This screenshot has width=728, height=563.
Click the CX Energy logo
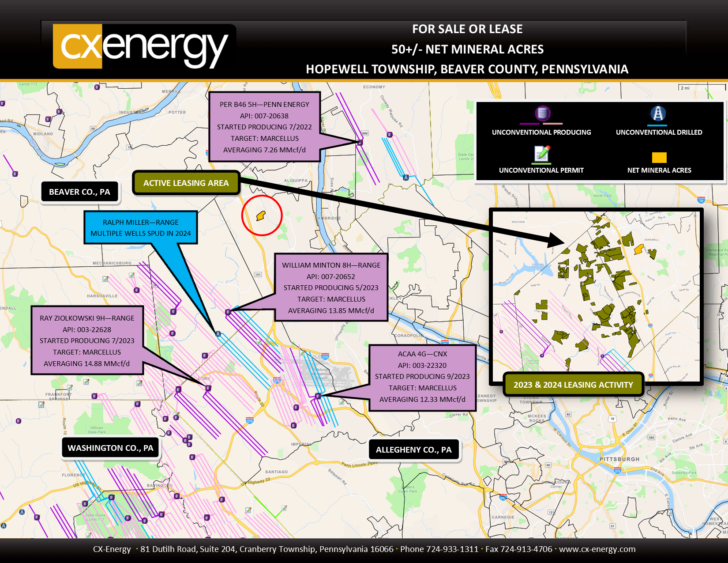(x=144, y=46)
